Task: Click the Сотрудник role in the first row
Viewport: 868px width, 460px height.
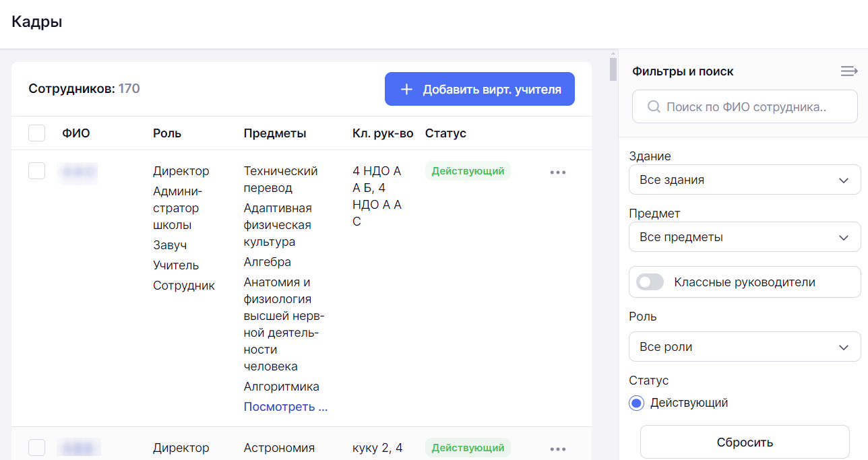Action: pyautogui.click(x=184, y=286)
